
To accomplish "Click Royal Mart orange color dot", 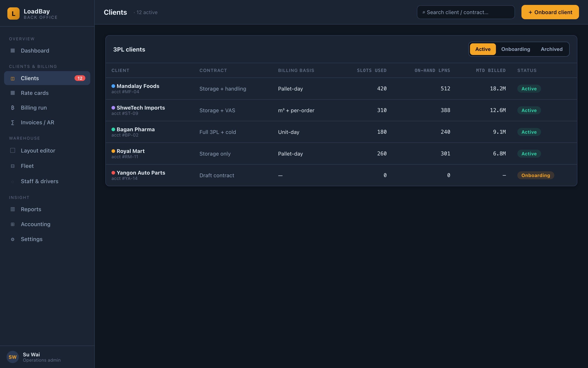I will (113, 151).
